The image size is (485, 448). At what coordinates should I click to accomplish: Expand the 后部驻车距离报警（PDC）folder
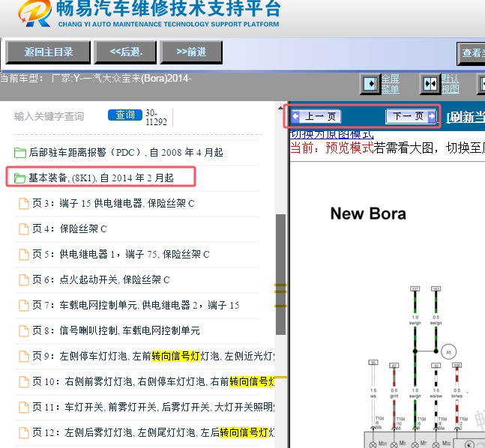[x=126, y=152]
